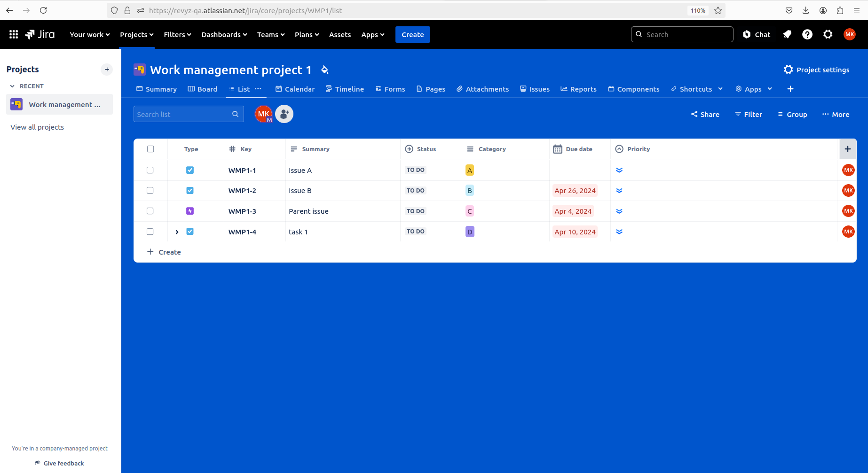Select the checkbox for Parent issue row

tap(150, 211)
